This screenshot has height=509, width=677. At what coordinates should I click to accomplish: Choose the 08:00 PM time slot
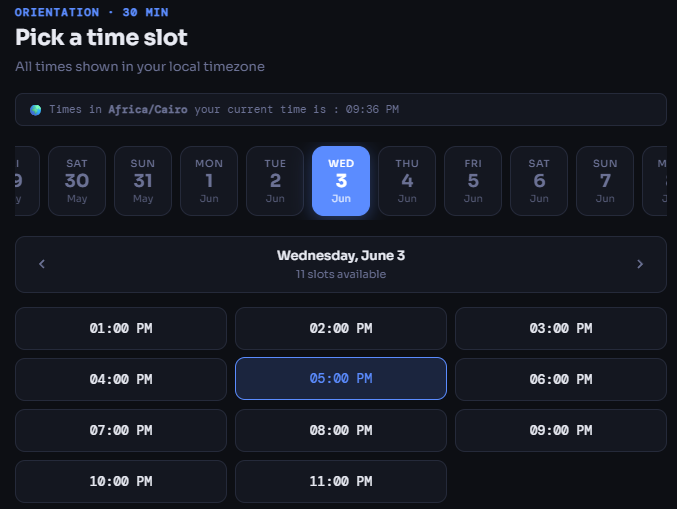pyautogui.click(x=341, y=430)
